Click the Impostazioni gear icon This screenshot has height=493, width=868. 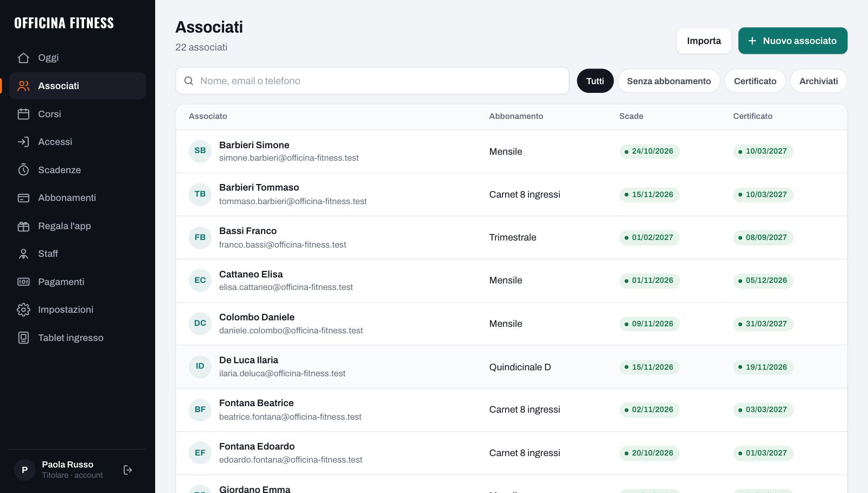click(x=23, y=309)
